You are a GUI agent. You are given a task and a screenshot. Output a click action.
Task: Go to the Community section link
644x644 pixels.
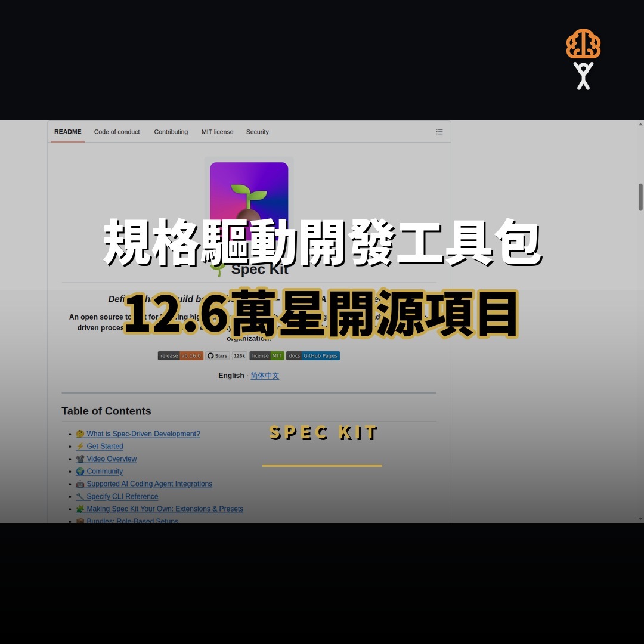(100, 472)
